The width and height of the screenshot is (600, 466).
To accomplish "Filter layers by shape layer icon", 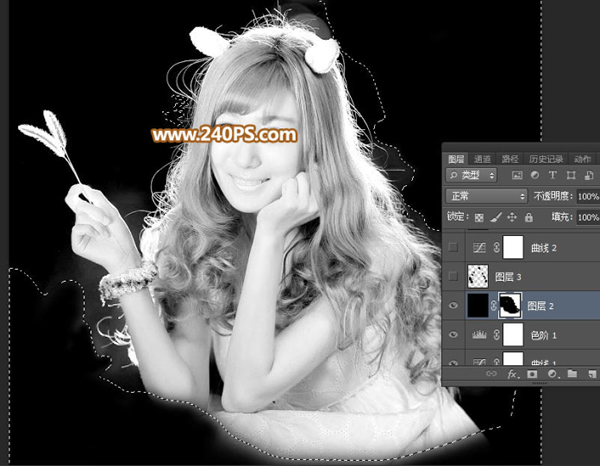I will [571, 175].
